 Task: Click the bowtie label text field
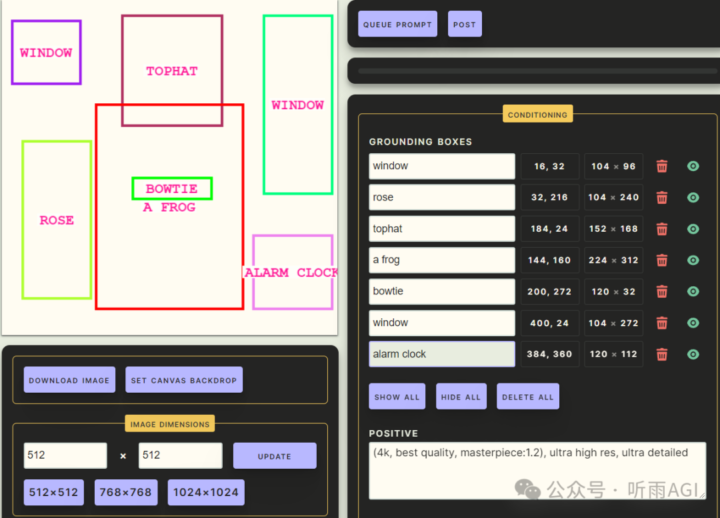pyautogui.click(x=441, y=291)
